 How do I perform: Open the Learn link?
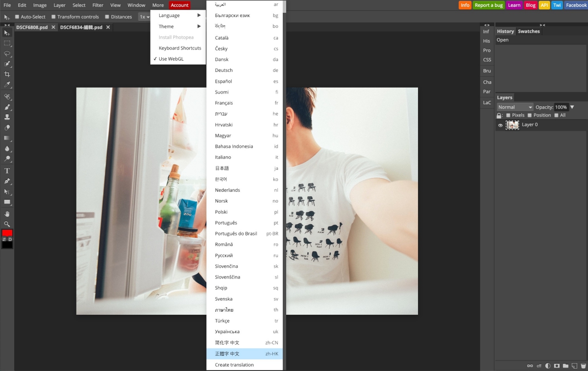tap(514, 5)
